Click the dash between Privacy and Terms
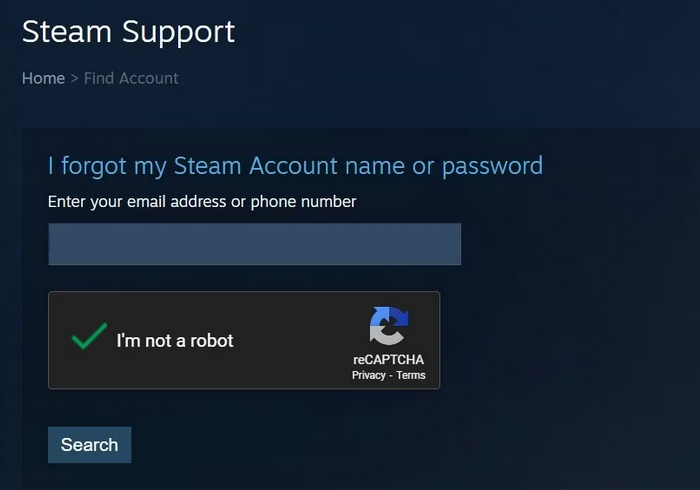 click(x=391, y=376)
